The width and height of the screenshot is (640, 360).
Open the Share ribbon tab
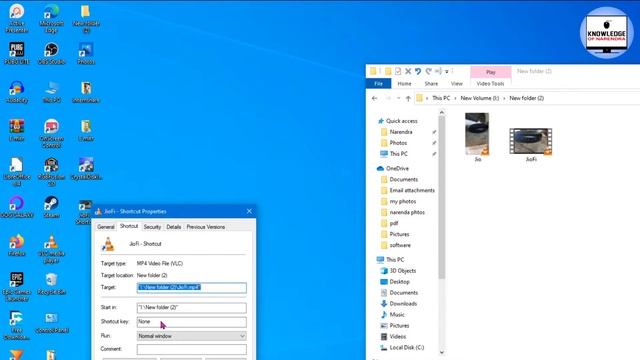431,84
